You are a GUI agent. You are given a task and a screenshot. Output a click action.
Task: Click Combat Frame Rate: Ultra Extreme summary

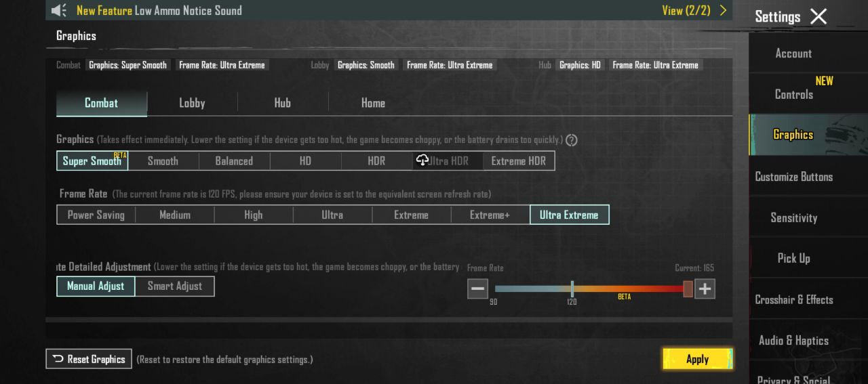[x=222, y=65]
